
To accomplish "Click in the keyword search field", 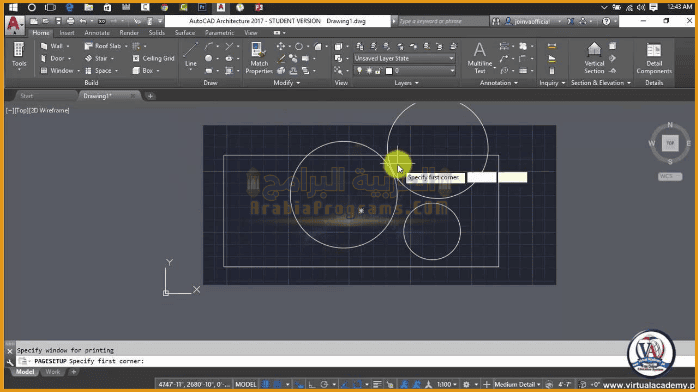I will click(442, 21).
